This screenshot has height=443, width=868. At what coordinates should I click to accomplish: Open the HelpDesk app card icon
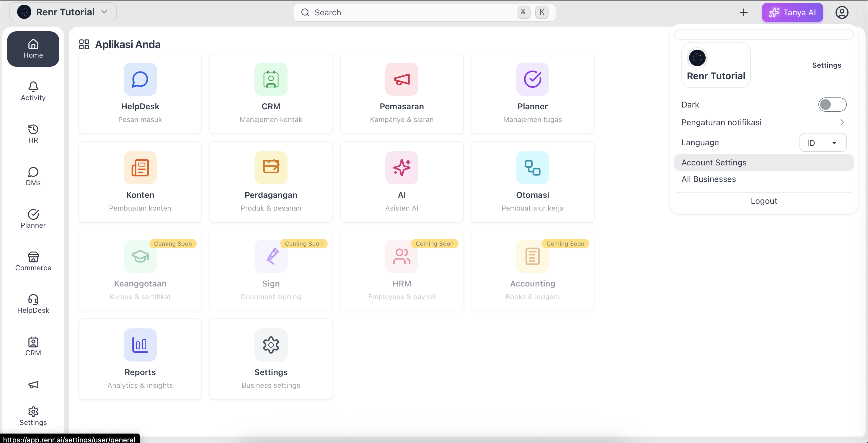(x=140, y=79)
